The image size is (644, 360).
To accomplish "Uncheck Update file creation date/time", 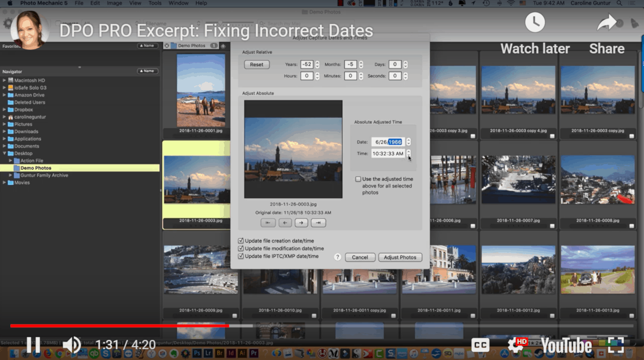I will click(241, 241).
